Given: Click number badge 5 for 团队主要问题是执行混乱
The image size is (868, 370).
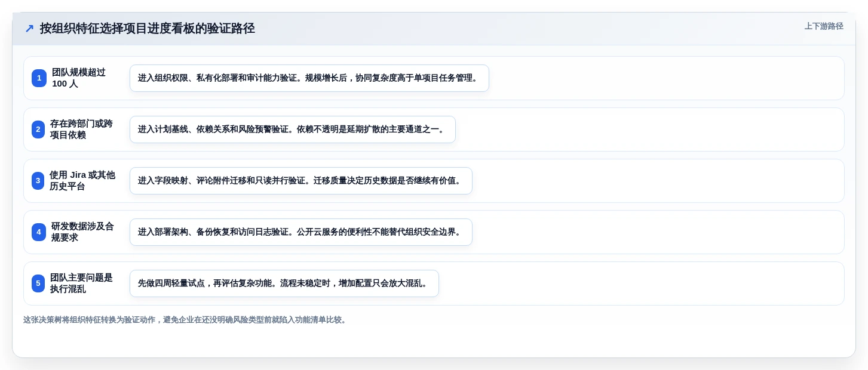Looking at the screenshot, I should tap(38, 283).
